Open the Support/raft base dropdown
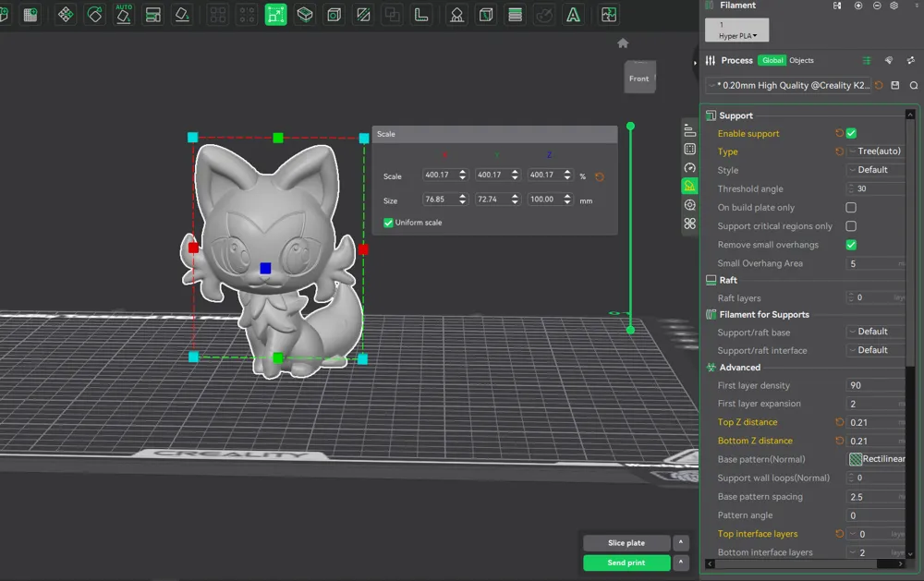 [x=876, y=332]
